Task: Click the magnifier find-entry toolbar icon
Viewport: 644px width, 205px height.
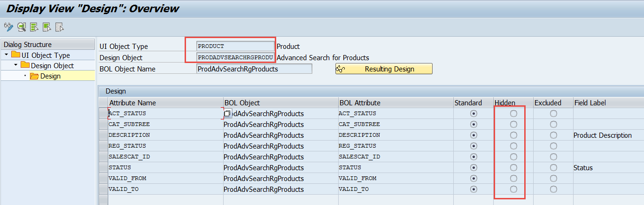Action: coord(22,27)
